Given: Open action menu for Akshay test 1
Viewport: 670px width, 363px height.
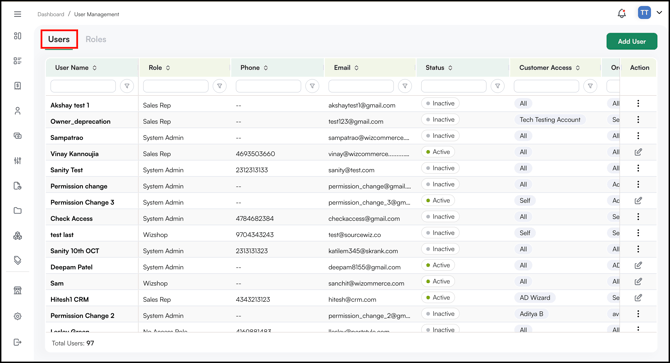Looking at the screenshot, I should click(638, 103).
